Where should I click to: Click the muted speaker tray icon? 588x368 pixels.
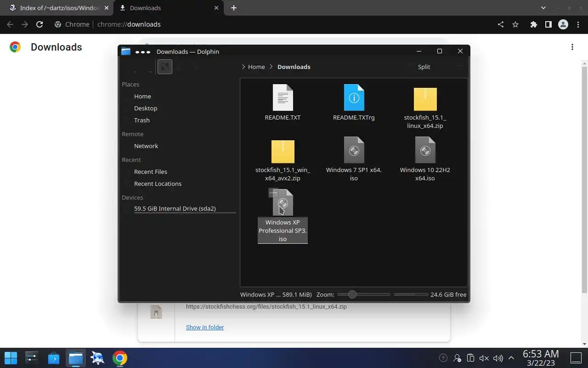pos(484,358)
